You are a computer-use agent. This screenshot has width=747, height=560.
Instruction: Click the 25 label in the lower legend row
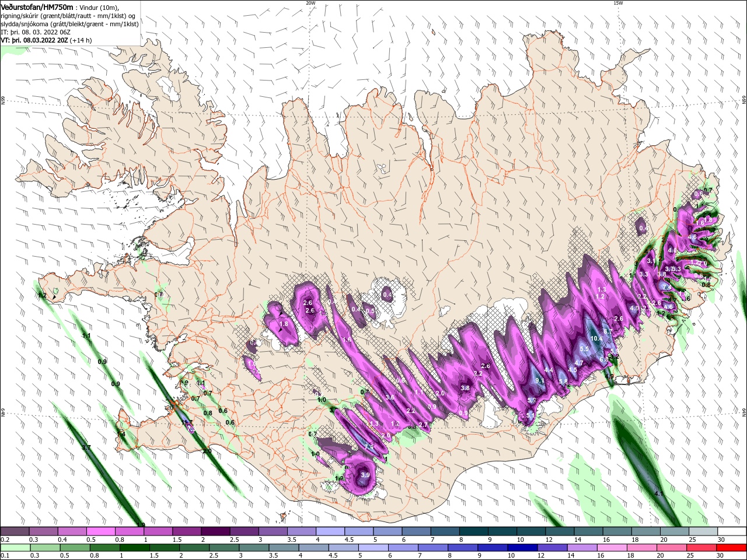point(690,555)
